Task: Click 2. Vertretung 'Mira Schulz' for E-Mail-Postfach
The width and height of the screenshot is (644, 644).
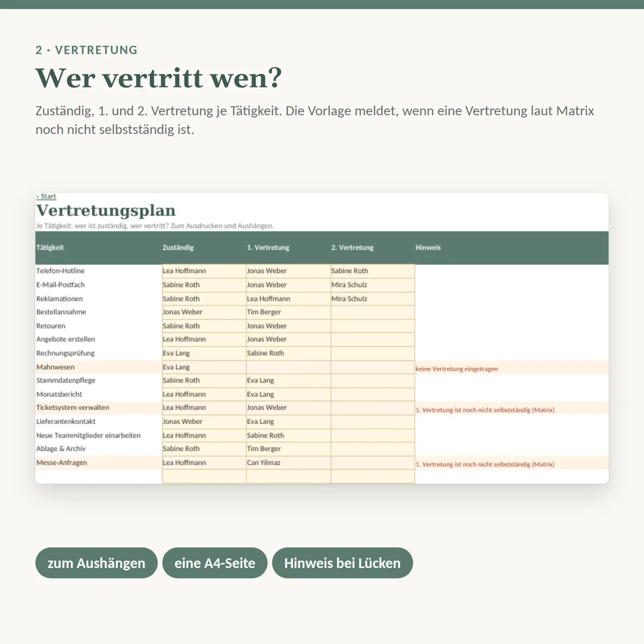Action: [372, 285]
